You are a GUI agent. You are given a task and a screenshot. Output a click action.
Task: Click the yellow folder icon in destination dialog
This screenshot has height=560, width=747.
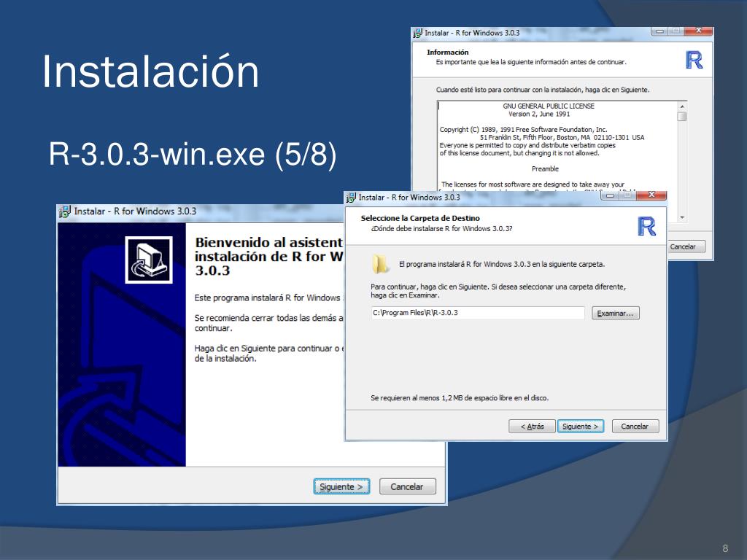(x=379, y=264)
